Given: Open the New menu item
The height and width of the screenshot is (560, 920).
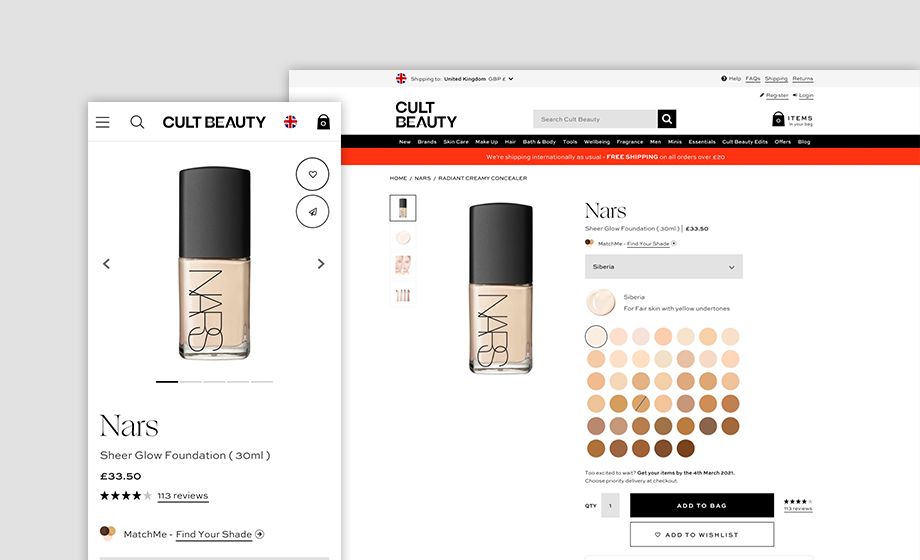Looking at the screenshot, I should point(405,141).
